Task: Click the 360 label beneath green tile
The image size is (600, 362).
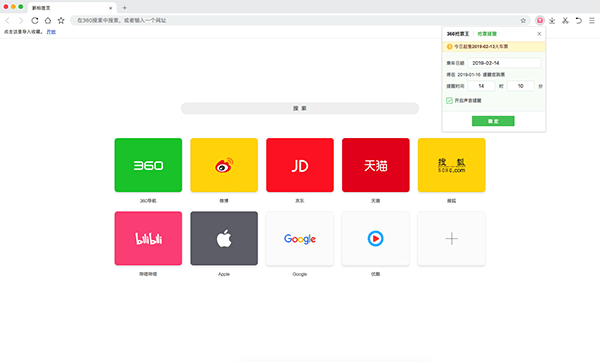Action: [148, 201]
